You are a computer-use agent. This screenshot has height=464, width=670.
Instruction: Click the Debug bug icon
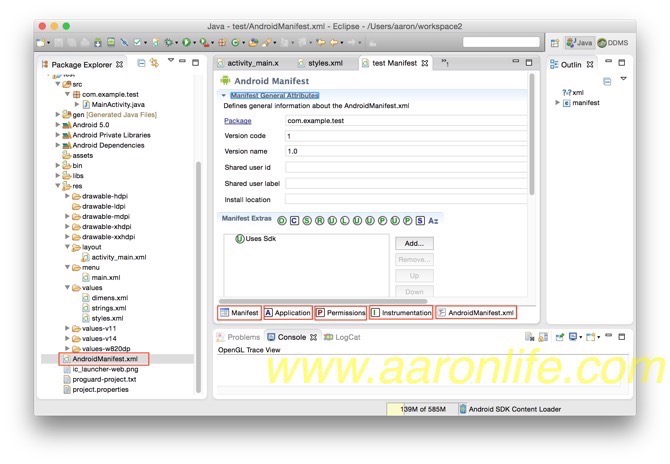(169, 42)
